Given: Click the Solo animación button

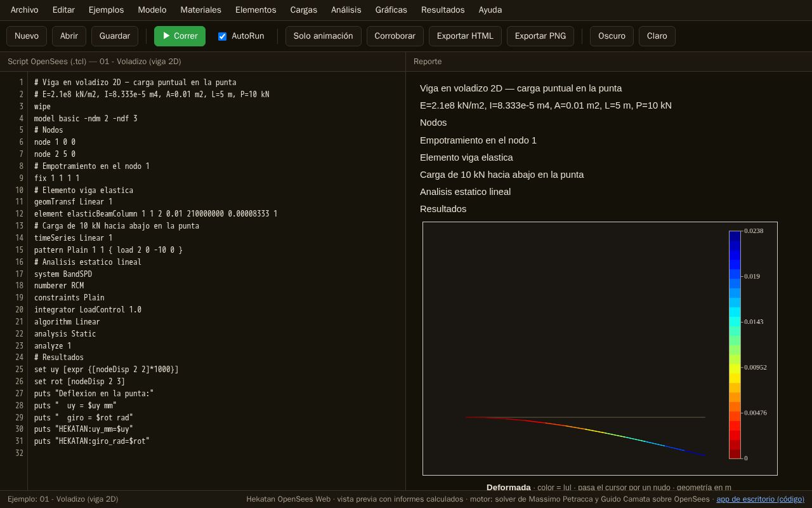Looking at the screenshot, I should coord(324,36).
